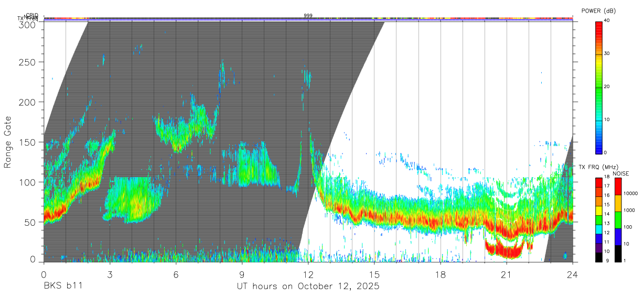Image resolution: width=644 pixels, height=297 pixels.
Task: Click the 'POWER (dB)' legend title
Action: coord(598,10)
